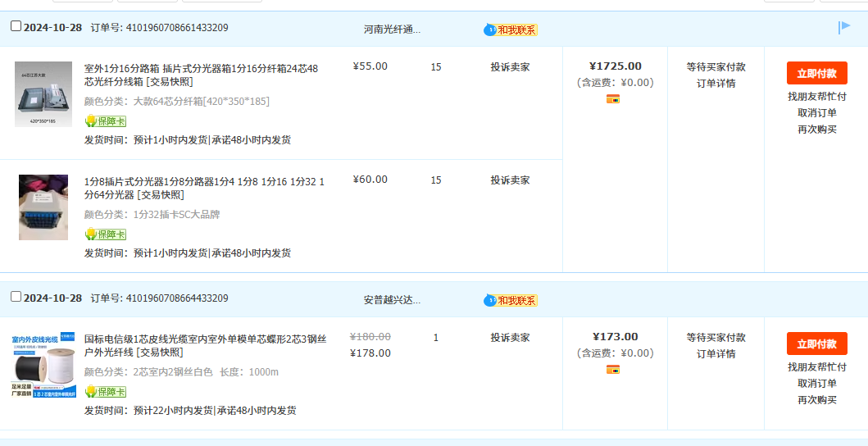Click the flag icon on first order
The height and width of the screenshot is (446, 868).
(x=844, y=28)
